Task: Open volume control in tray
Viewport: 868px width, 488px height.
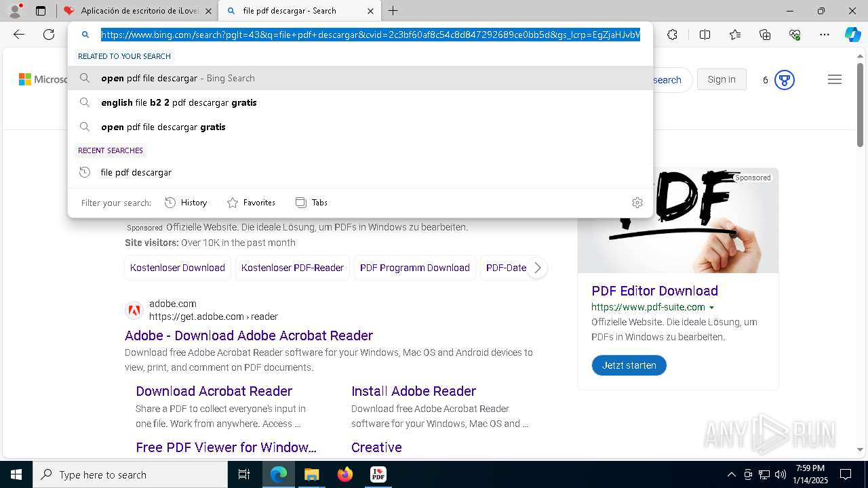Action: (x=781, y=474)
